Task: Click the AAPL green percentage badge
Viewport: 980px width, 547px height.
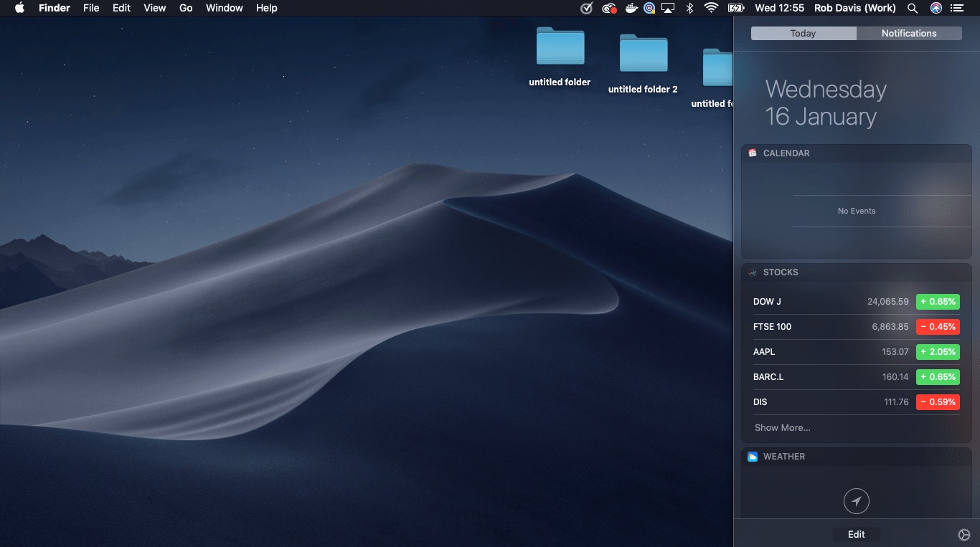Action: click(938, 351)
